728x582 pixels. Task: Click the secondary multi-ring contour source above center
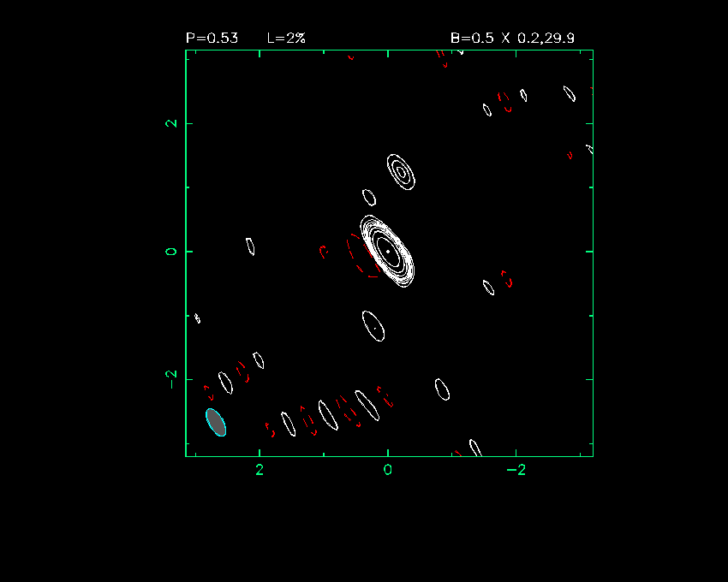pyautogui.click(x=401, y=172)
